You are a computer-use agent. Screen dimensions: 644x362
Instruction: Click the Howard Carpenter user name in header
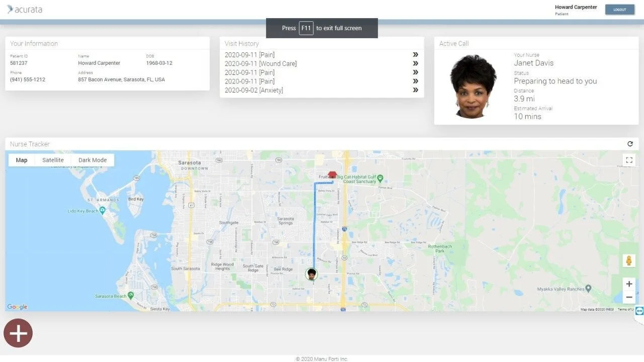pos(576,7)
